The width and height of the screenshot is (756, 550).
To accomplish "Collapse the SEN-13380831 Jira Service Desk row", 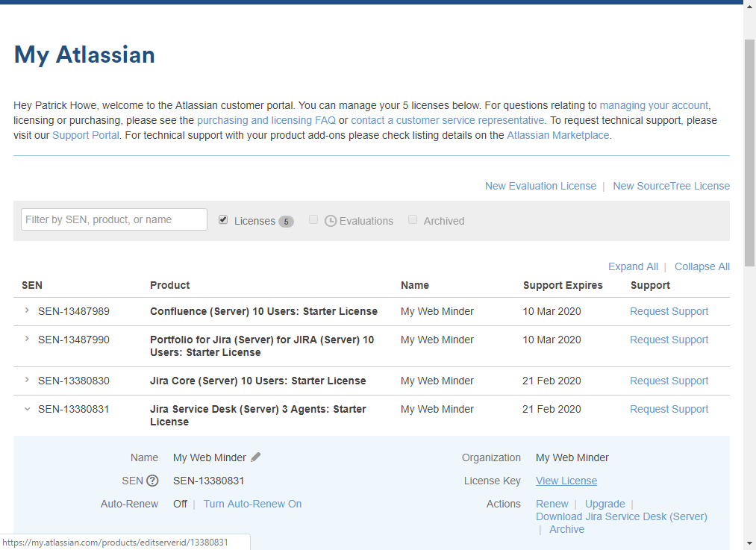I will 27,409.
